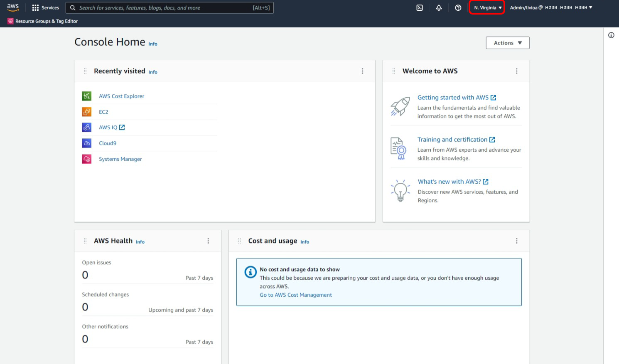The height and width of the screenshot is (364, 619).
Task: Open the Services grid menu
Action: click(x=35, y=8)
